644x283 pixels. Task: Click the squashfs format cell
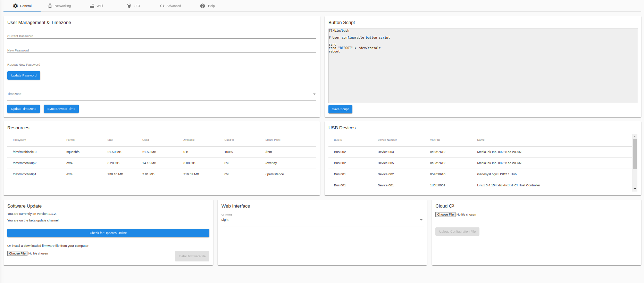pyautogui.click(x=73, y=152)
